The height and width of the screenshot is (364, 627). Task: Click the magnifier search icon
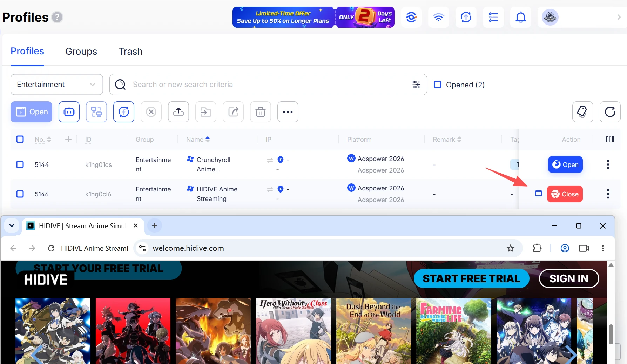point(120,85)
